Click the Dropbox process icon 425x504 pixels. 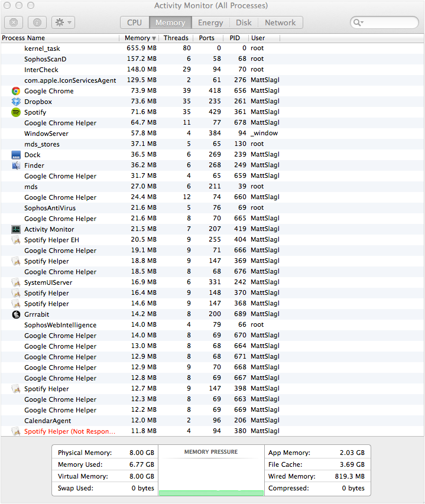(x=16, y=102)
